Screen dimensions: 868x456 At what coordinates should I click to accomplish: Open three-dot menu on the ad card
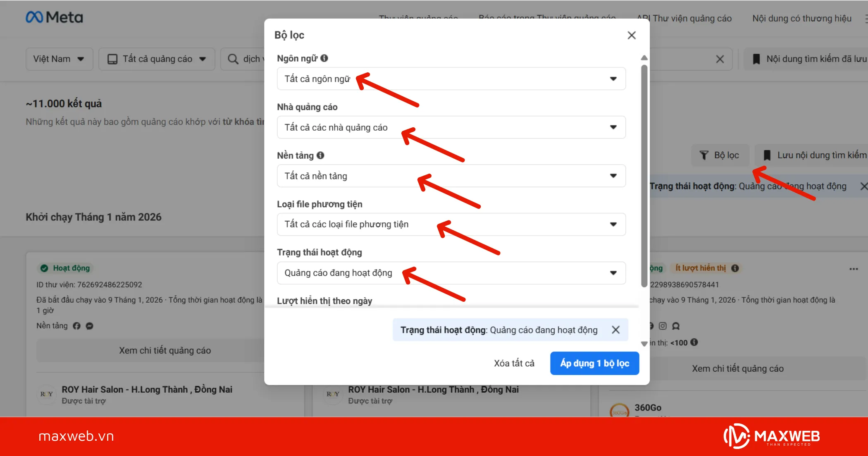coord(854,269)
